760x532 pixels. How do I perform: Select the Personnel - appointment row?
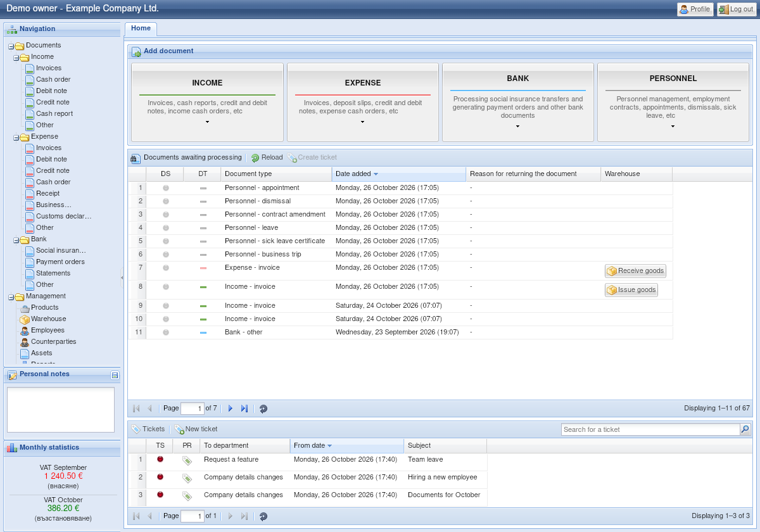coord(400,188)
